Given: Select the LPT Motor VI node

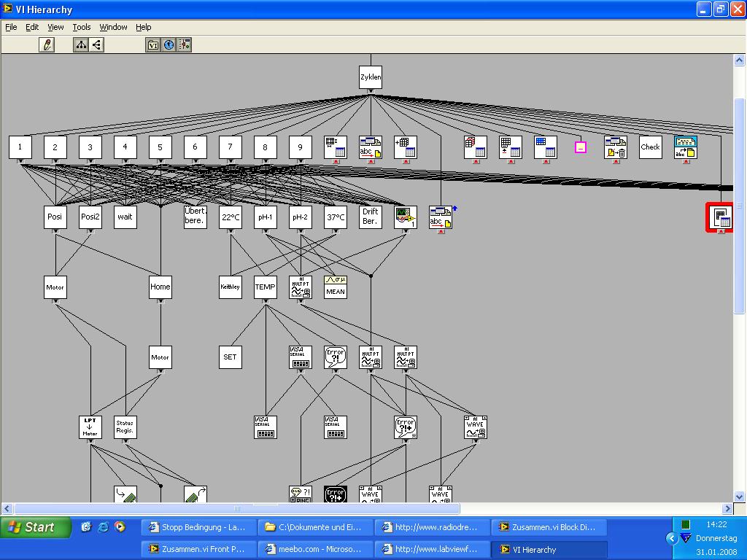Looking at the screenshot, I should point(90,427).
